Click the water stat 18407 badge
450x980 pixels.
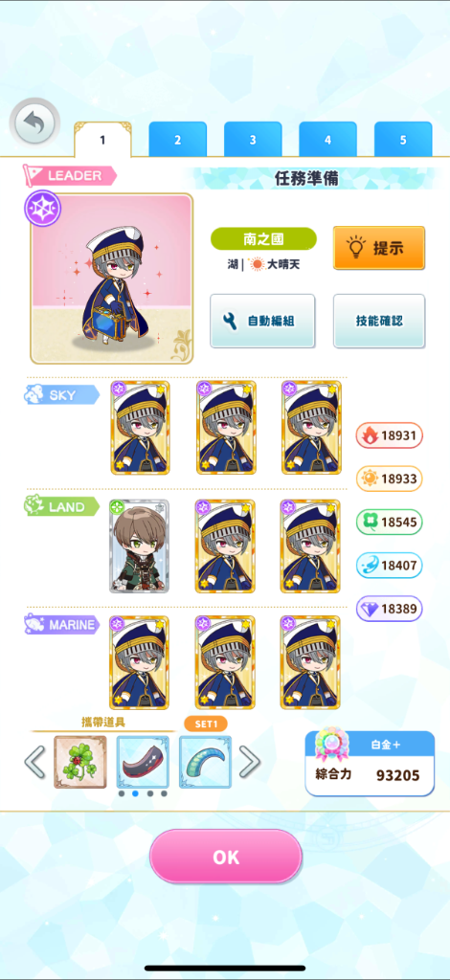click(x=390, y=565)
